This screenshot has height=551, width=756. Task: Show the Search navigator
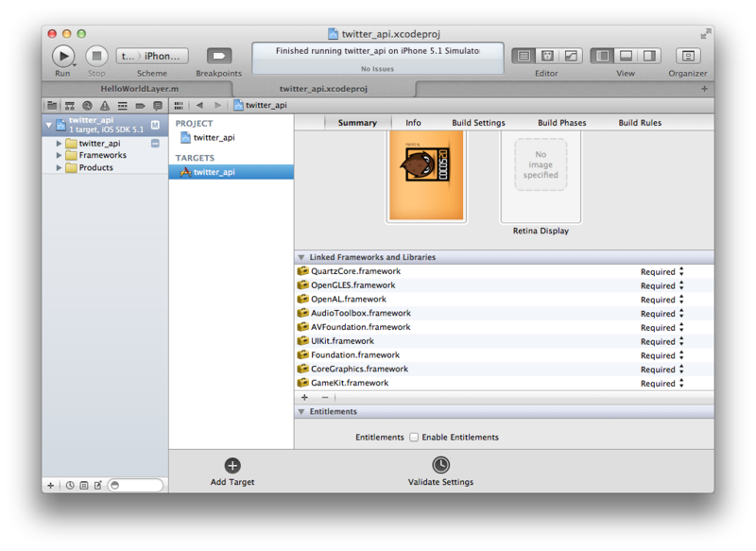point(87,106)
